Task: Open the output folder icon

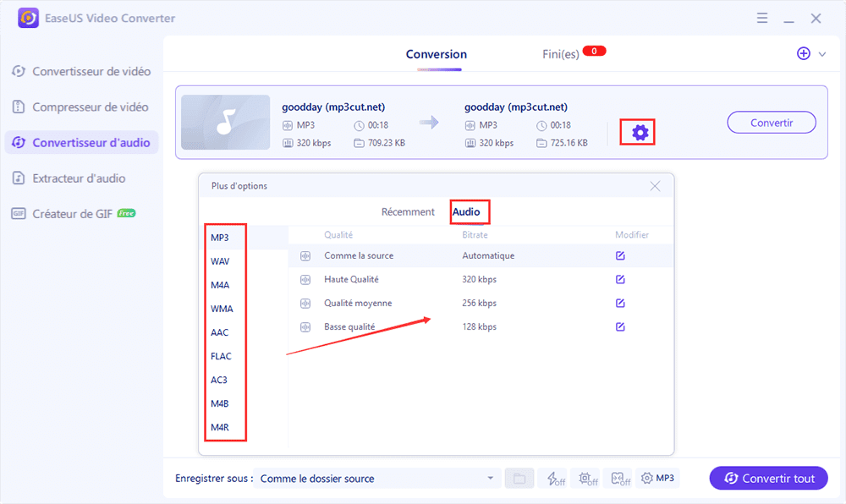Action: [519, 479]
